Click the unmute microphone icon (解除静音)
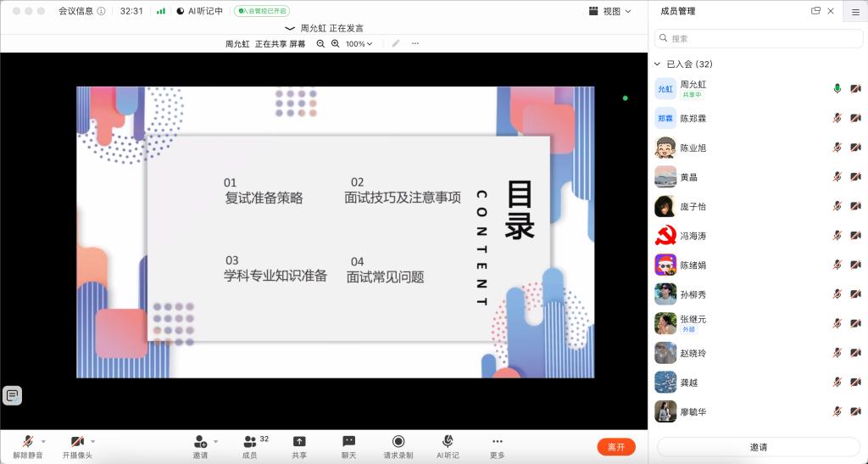This screenshot has height=464, width=868. (x=27, y=441)
